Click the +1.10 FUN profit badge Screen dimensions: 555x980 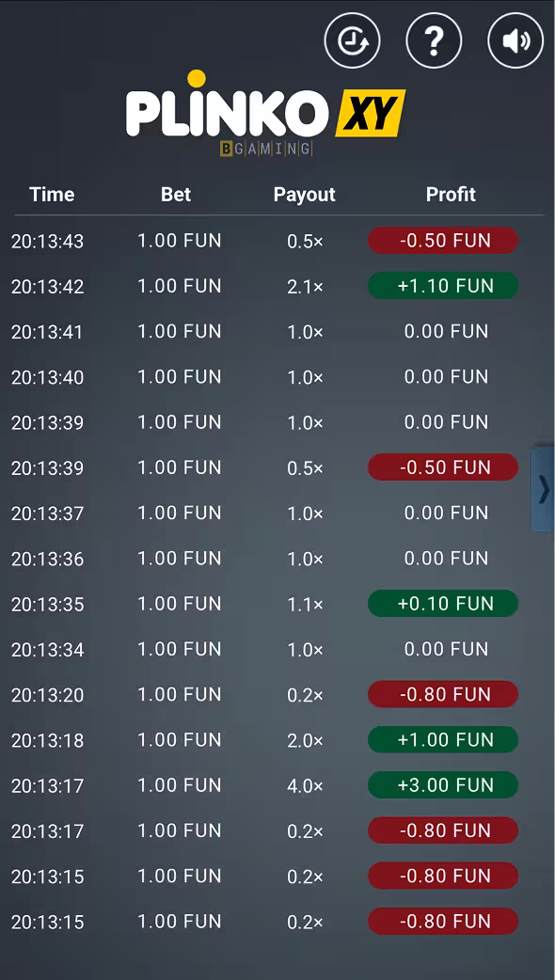[x=443, y=286]
